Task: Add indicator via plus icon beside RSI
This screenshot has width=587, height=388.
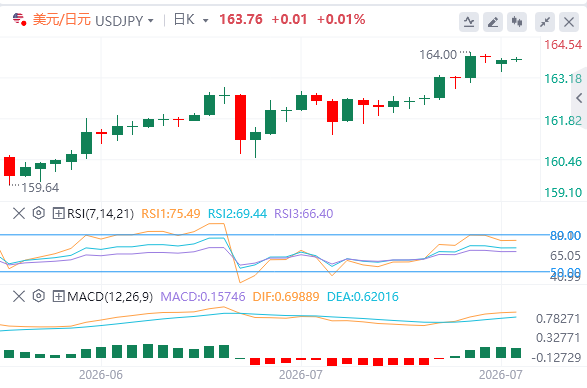Action: 58,213
